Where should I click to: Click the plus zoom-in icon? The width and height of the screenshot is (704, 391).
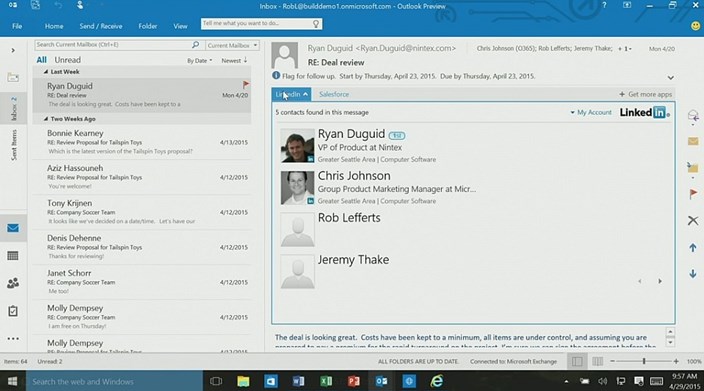[676, 361]
